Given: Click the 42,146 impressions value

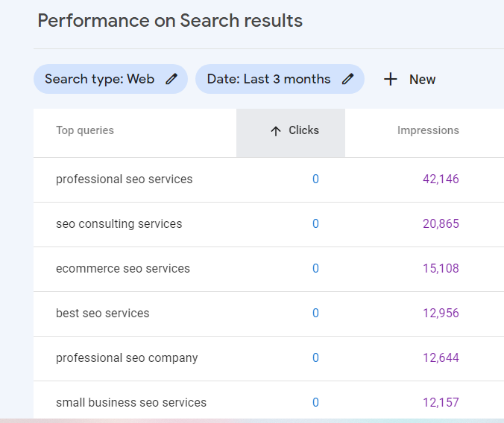Looking at the screenshot, I should 441,179.
